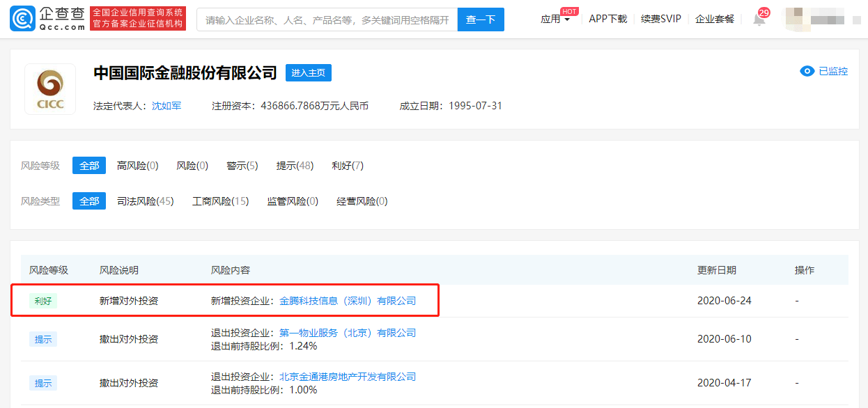Filter risk level by 警示(5)
This screenshot has height=408, width=868.
click(x=242, y=166)
